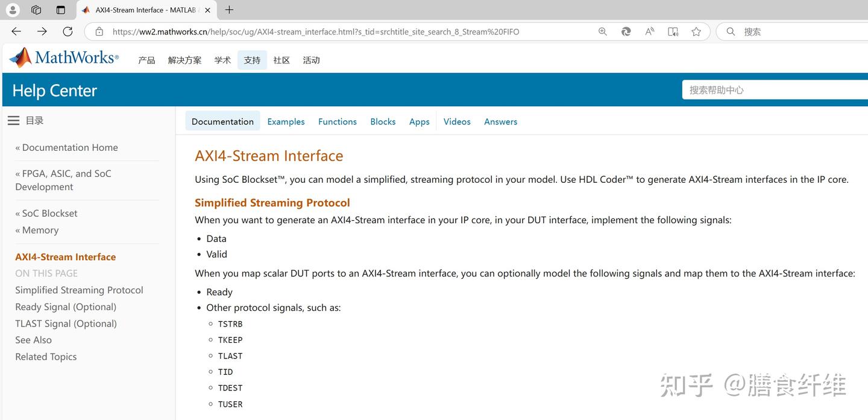Enter Immersive Reader via book icon
This screenshot has width=868, height=420.
[673, 31]
